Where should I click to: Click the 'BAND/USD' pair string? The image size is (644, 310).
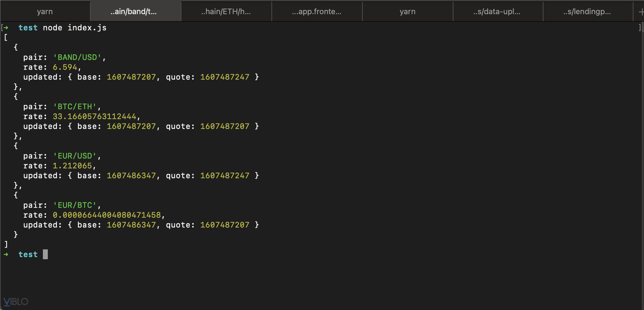tap(77, 57)
